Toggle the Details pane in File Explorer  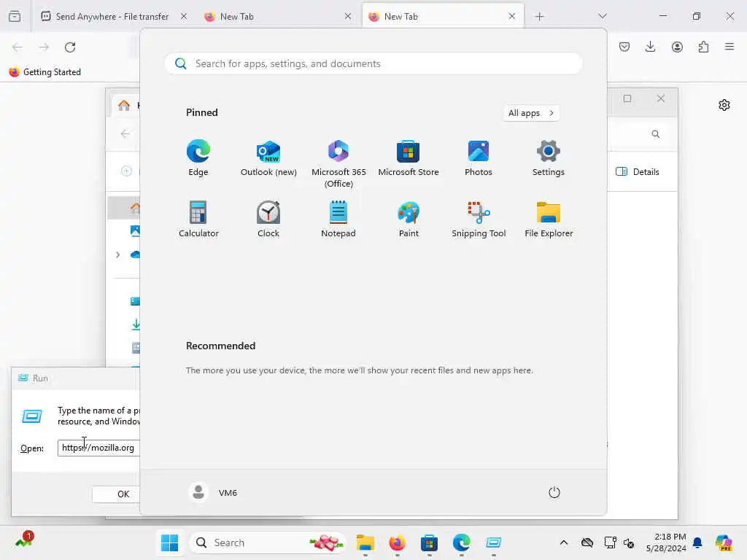pyautogui.click(x=638, y=172)
